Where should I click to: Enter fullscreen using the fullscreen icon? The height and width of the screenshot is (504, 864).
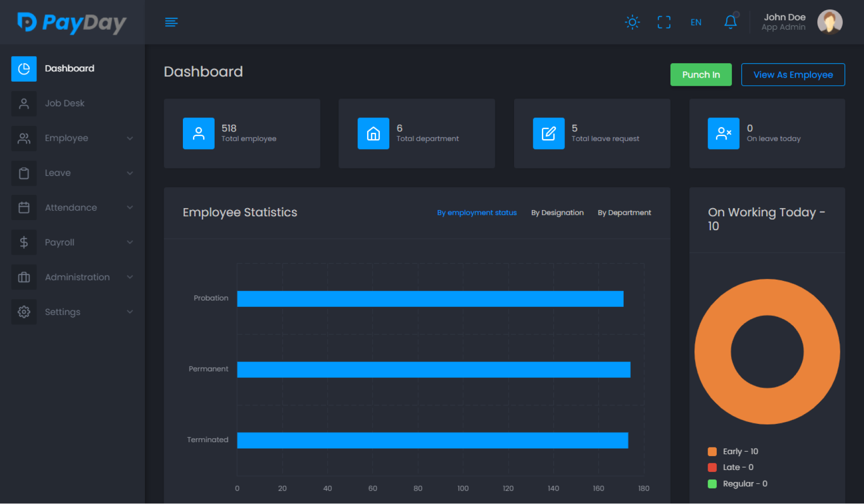point(664,22)
